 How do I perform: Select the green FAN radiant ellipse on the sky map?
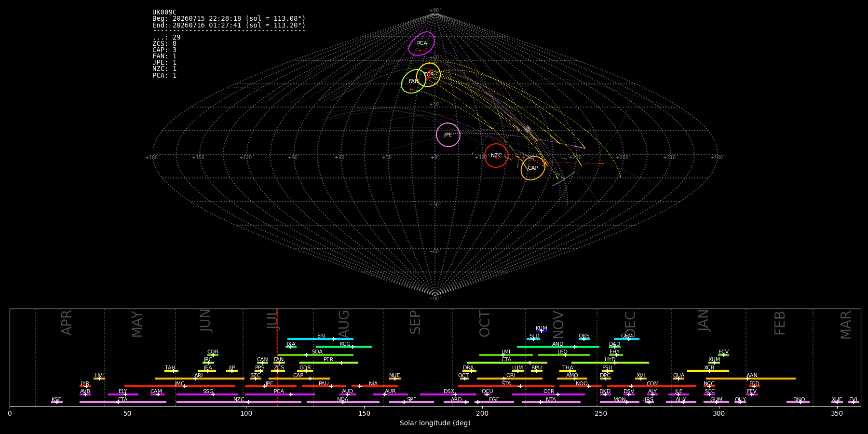pyautogui.click(x=413, y=81)
